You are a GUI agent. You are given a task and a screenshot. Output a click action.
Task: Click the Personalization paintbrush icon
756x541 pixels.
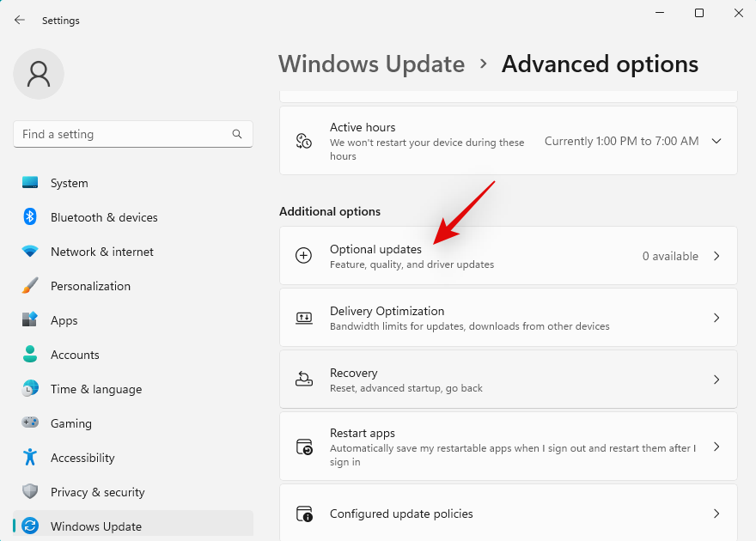30,285
